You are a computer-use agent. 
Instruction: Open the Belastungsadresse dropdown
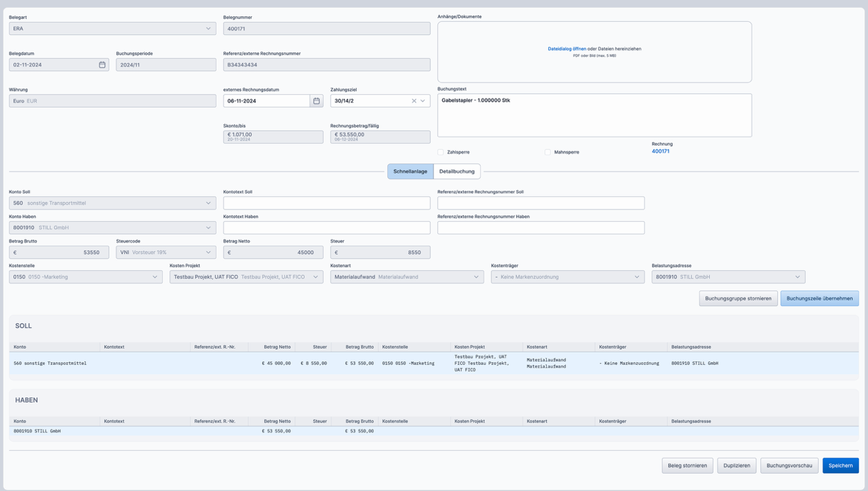[798, 277]
